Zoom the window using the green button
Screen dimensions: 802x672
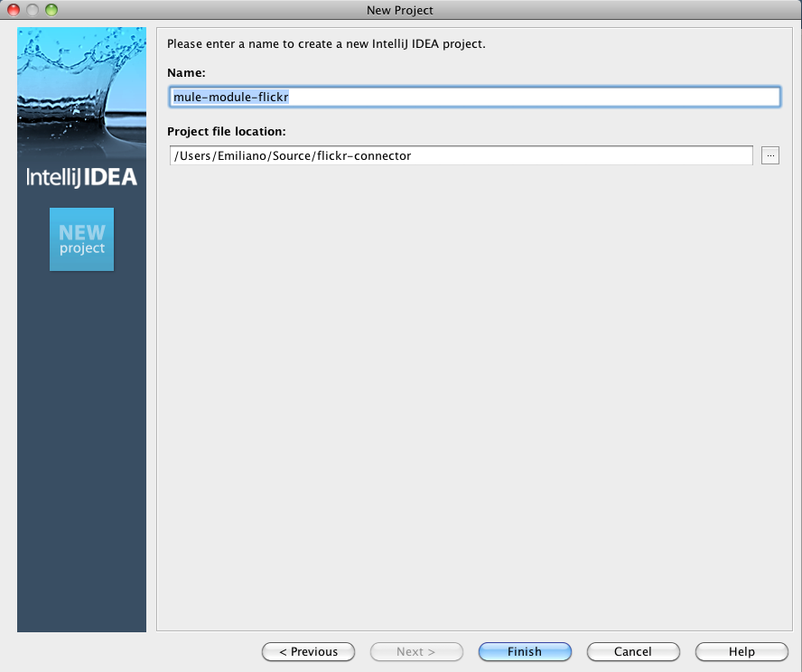[x=50, y=10]
